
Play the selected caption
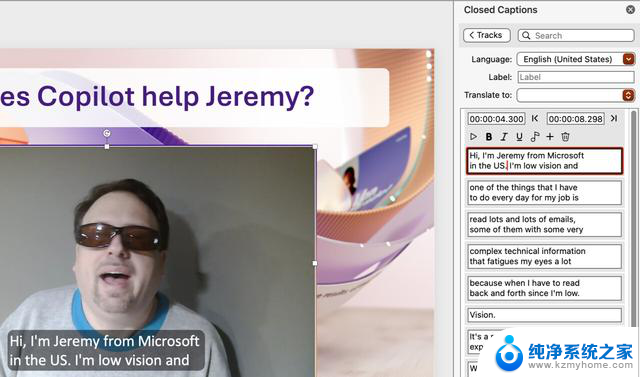(x=473, y=137)
